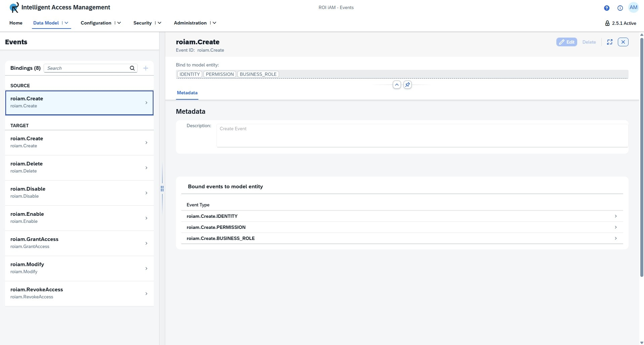Screen dimensions: 644x345
Task: Click the Edit button
Action: coord(566,42)
